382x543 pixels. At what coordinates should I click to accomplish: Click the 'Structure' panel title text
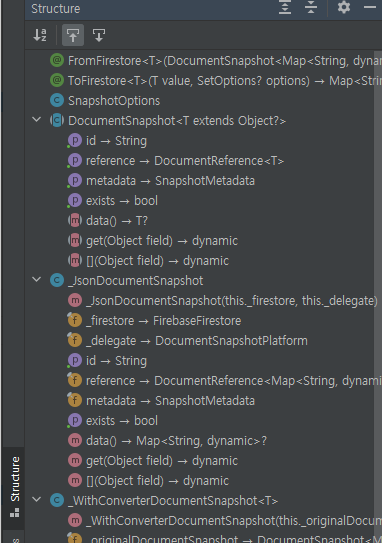pyautogui.click(x=56, y=9)
